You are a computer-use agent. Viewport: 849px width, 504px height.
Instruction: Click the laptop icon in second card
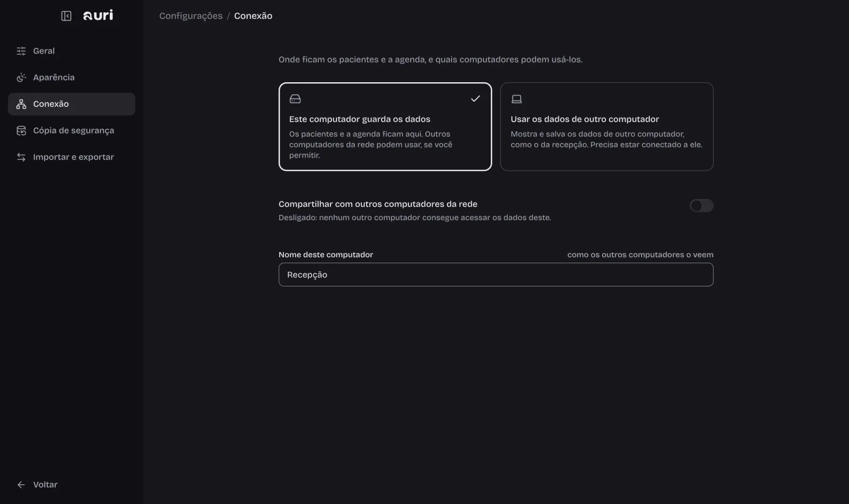coord(516,99)
